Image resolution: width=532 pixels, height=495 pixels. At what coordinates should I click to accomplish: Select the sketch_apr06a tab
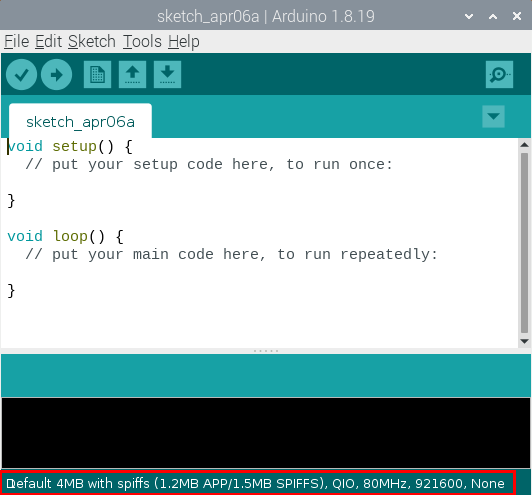pos(80,121)
